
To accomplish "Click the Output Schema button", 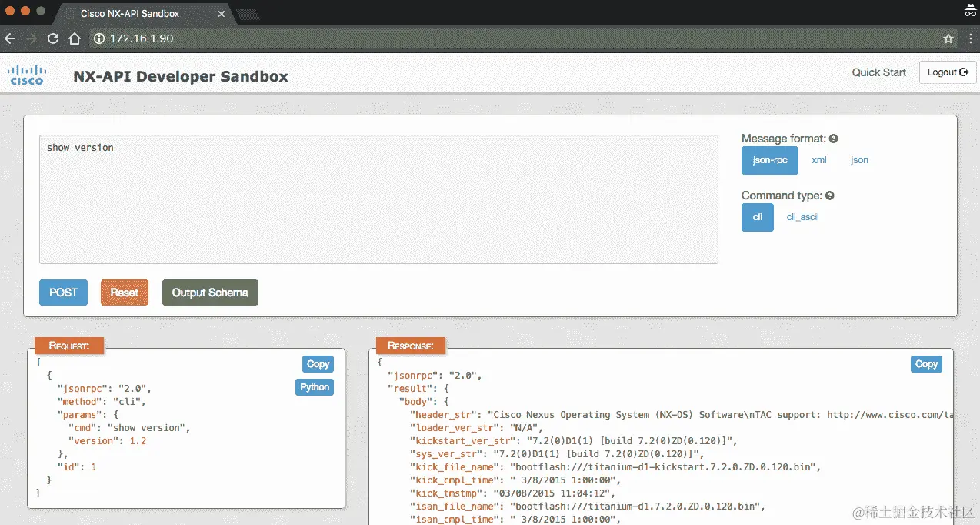I will (x=210, y=293).
